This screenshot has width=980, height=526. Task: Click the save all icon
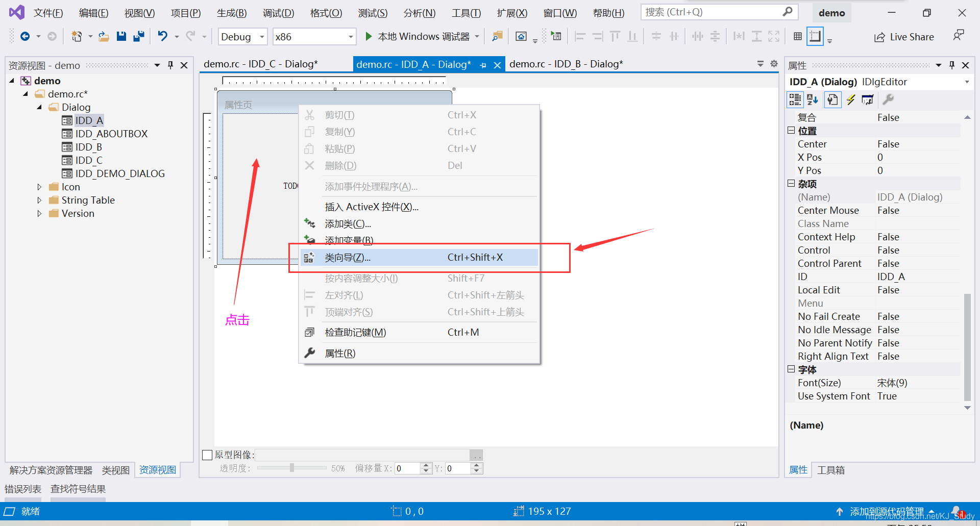click(138, 36)
